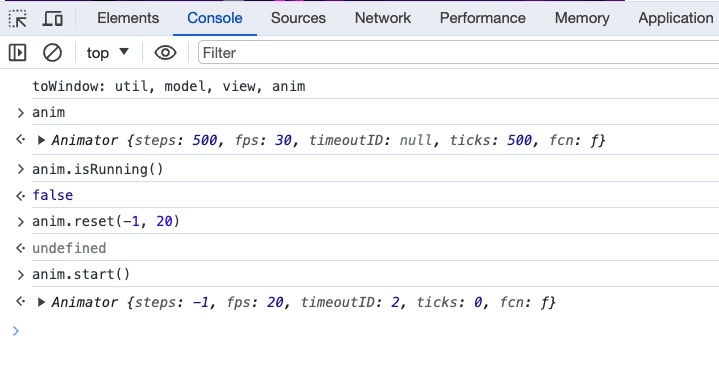This screenshot has width=719, height=368.
Task: Select the Application tab
Action: (x=675, y=18)
